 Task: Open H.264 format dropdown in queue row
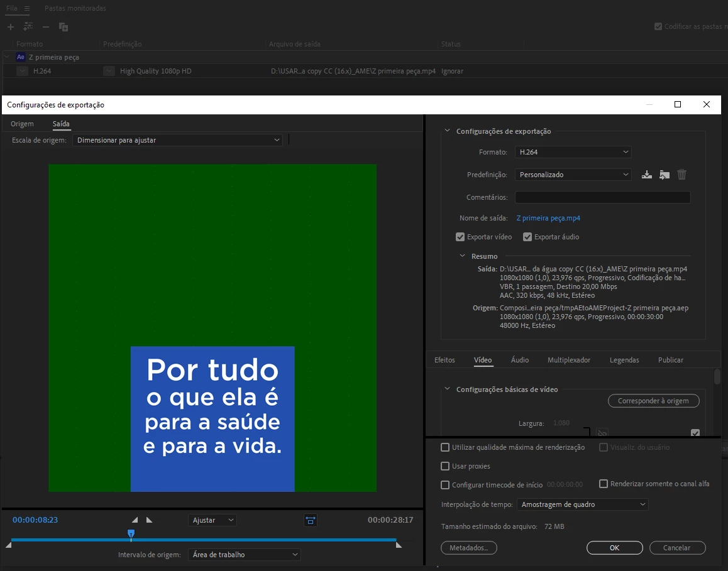pyautogui.click(x=22, y=71)
